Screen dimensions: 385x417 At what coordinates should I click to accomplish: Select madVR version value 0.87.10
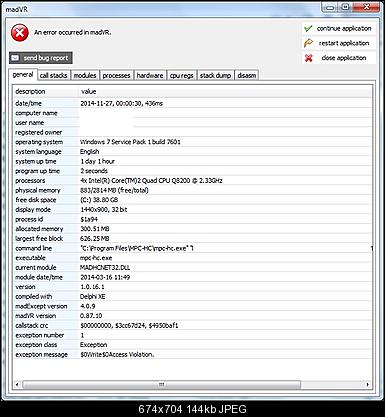click(91, 316)
